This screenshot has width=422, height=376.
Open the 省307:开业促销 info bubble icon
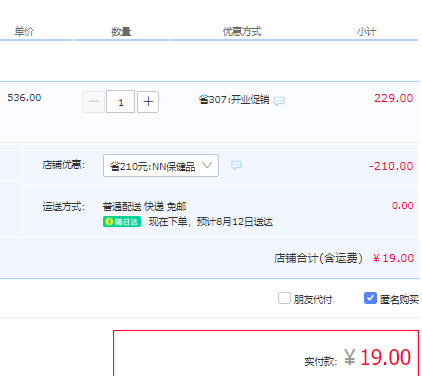[279, 101]
